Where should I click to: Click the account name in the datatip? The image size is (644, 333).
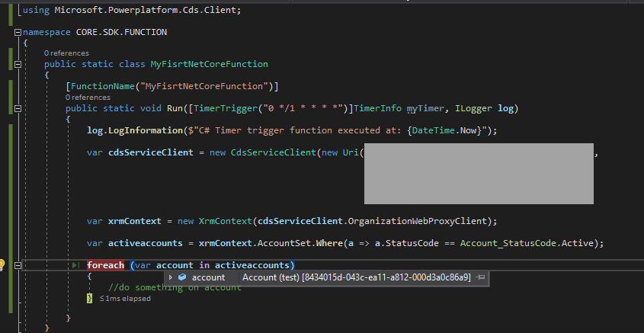tap(208, 277)
